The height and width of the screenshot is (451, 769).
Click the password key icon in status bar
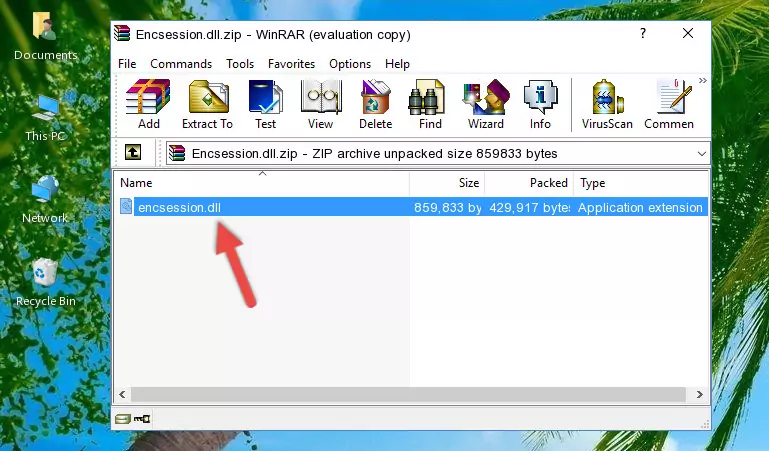click(142, 419)
